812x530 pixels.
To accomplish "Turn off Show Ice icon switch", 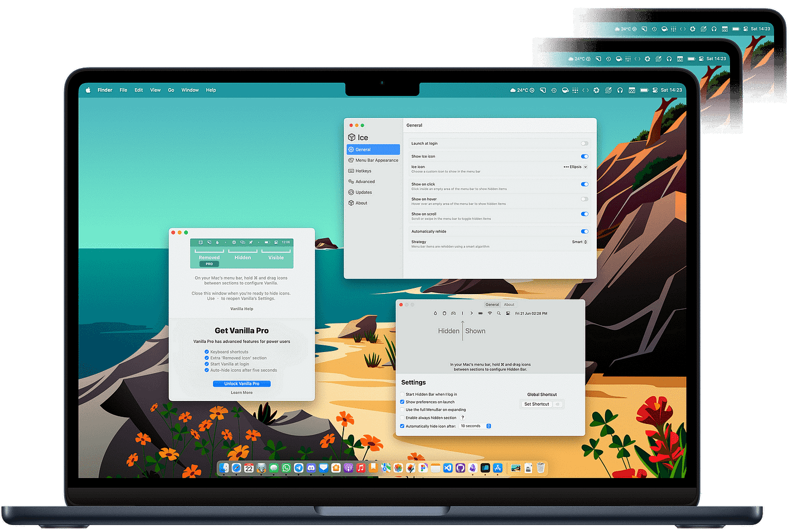I will tap(584, 156).
